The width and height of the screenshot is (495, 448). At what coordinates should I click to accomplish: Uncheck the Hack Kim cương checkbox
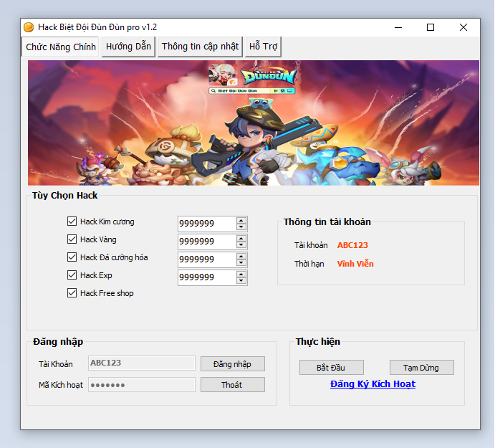tap(72, 221)
